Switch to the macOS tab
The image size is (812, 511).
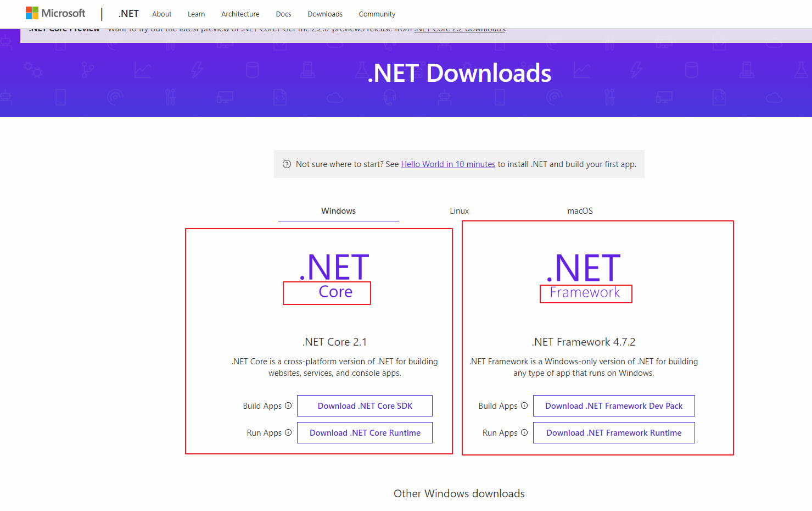point(580,210)
